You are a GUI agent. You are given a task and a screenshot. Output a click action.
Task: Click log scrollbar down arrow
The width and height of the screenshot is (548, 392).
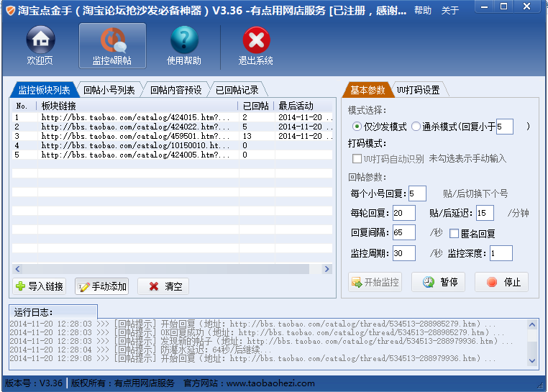tap(532, 360)
